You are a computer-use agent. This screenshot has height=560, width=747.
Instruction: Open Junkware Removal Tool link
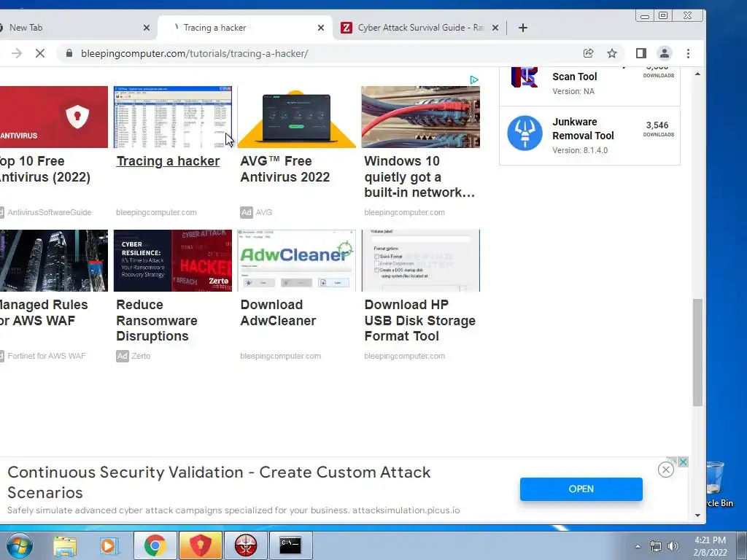click(x=583, y=128)
